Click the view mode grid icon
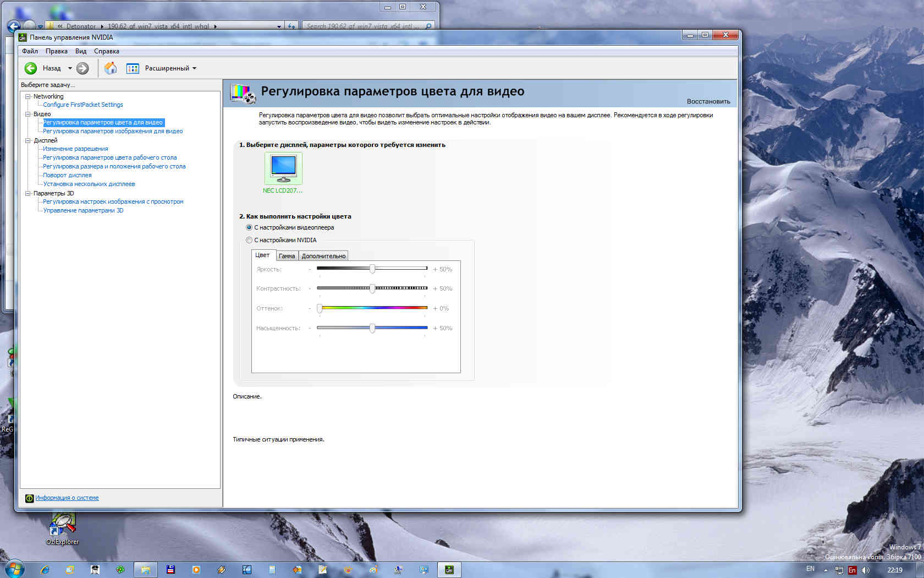 pos(133,68)
